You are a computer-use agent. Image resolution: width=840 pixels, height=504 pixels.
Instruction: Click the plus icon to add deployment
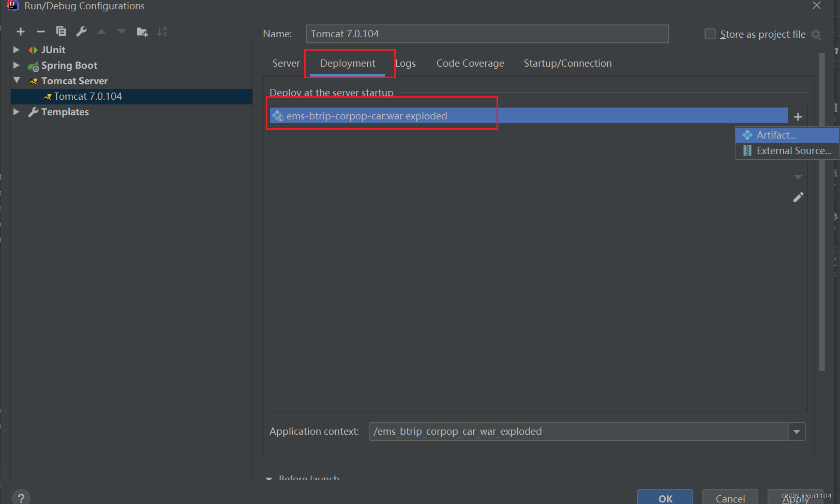pyautogui.click(x=798, y=117)
